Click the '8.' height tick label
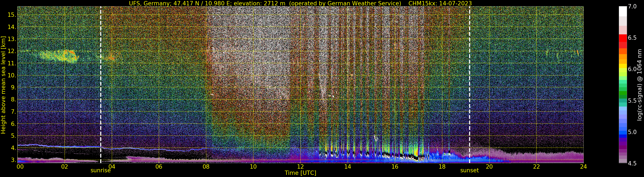The image size is (644, 177). [14, 99]
